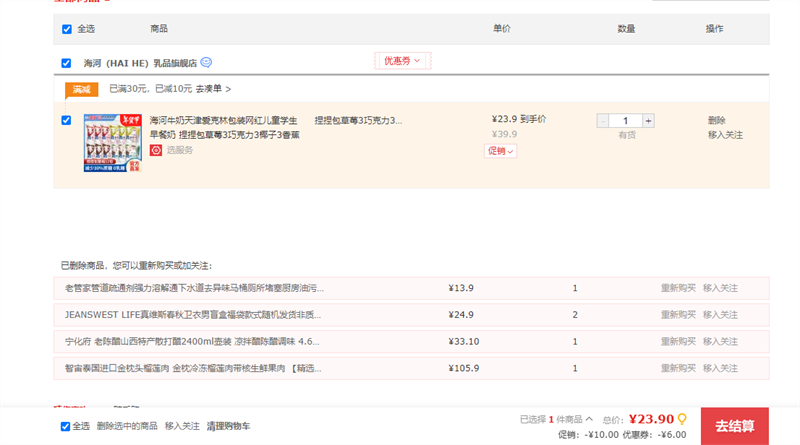This screenshot has height=445, width=800.
Task: Click 删除选中的商品 in bottom bar
Action: click(x=127, y=426)
